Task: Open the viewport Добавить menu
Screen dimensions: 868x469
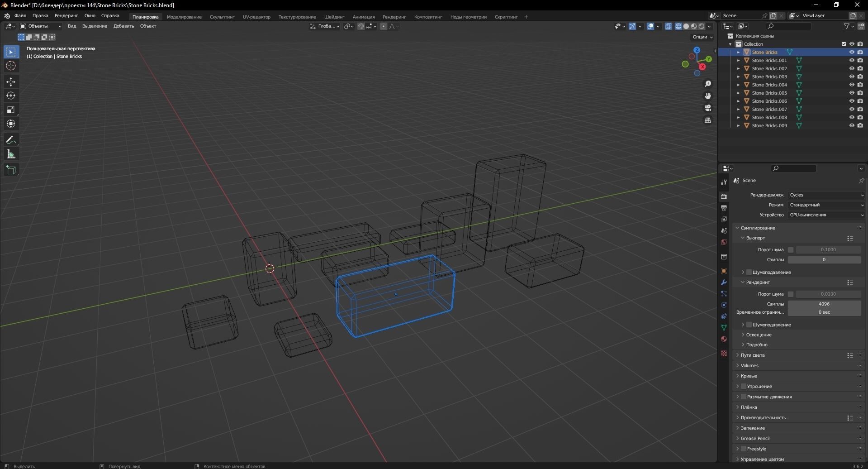Action: pyautogui.click(x=123, y=26)
